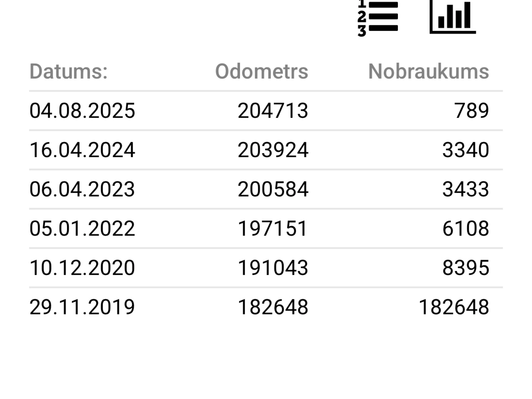Open bar chart view icon

pos(452,17)
